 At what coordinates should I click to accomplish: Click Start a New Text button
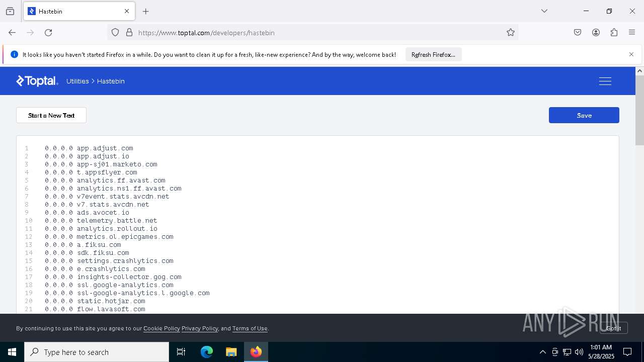pos(51,115)
